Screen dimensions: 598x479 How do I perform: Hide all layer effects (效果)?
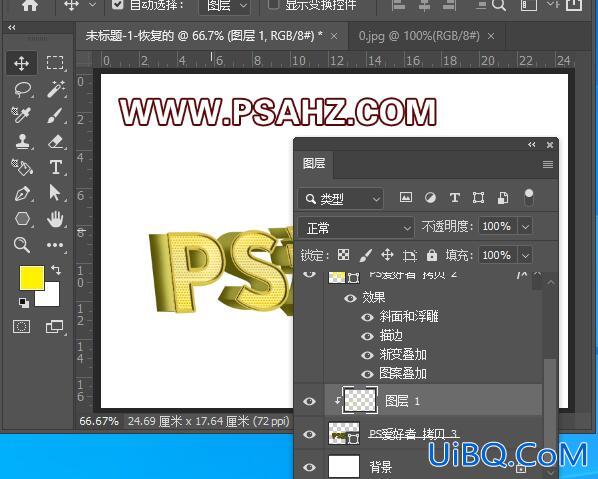point(350,298)
